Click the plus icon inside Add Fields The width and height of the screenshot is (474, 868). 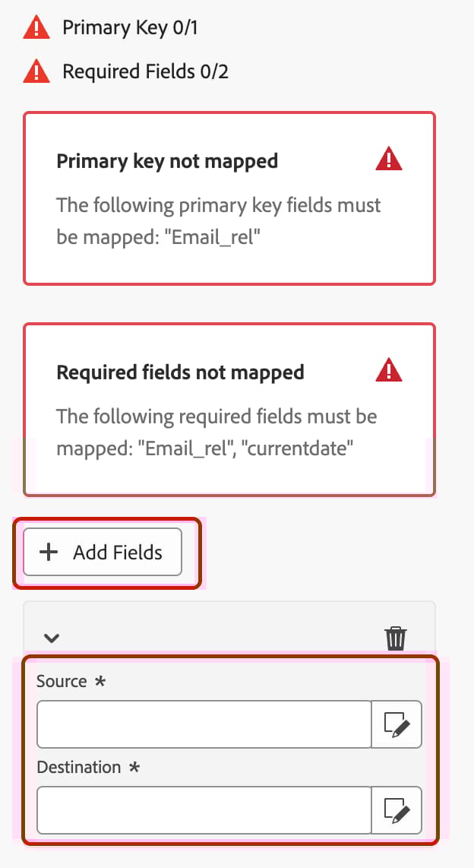click(49, 552)
